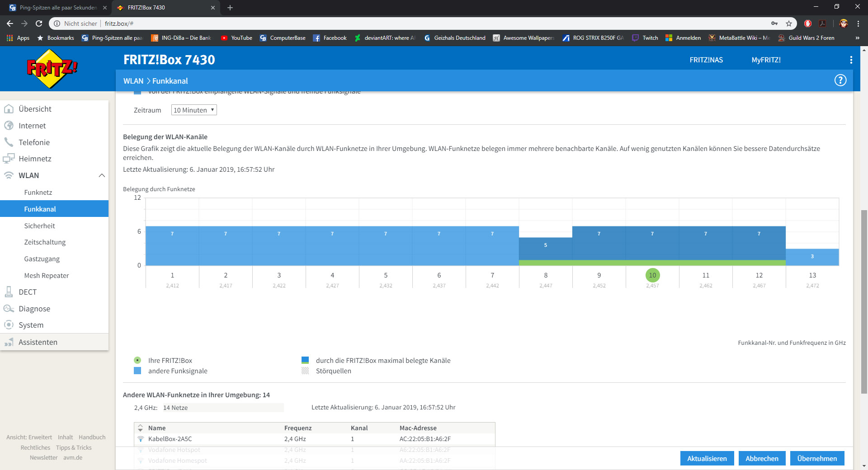Click the andere Funksignale blue legend swatch

coord(137,371)
